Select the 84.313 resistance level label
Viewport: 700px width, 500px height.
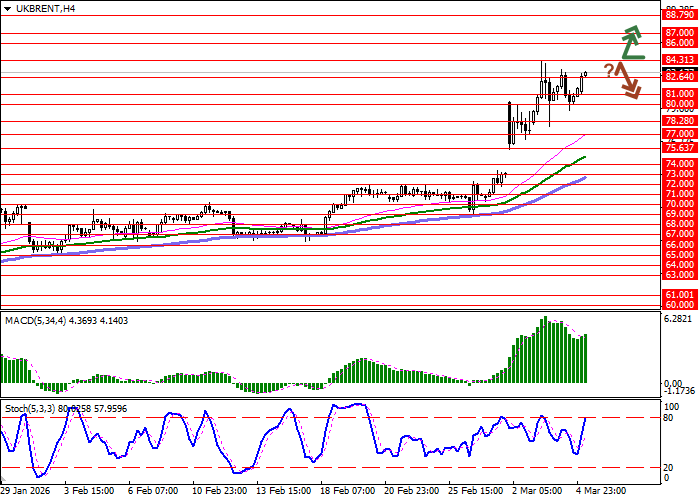coord(679,60)
